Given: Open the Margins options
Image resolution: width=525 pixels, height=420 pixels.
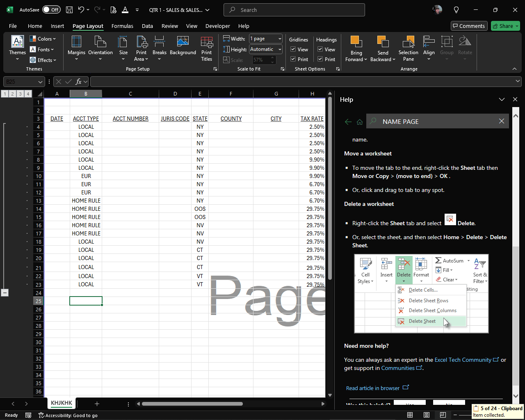Looking at the screenshot, I should (x=76, y=48).
